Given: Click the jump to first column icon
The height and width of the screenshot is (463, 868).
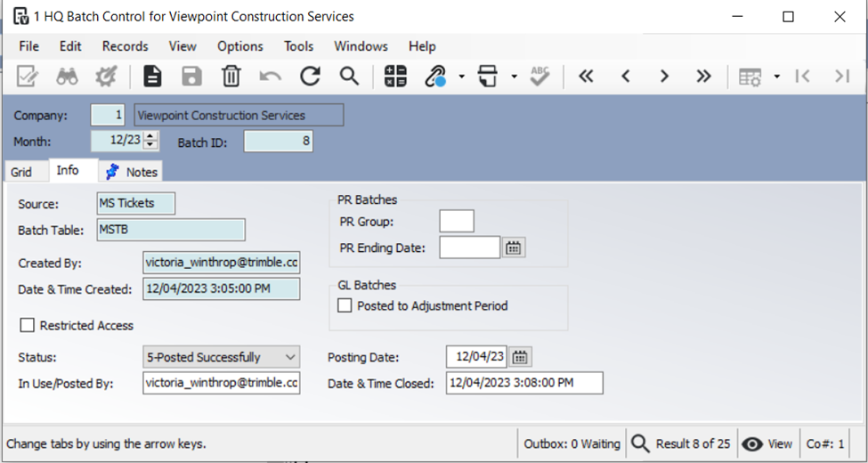Looking at the screenshot, I should 802,77.
